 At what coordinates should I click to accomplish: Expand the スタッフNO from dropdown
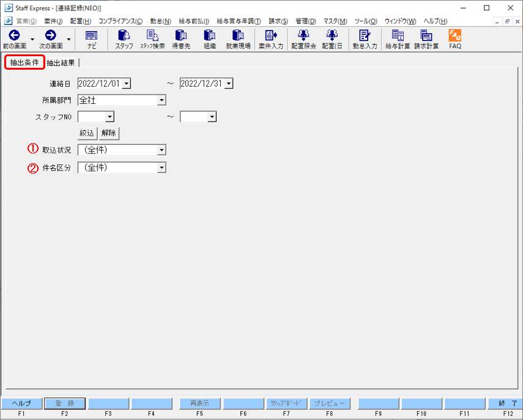pos(109,117)
